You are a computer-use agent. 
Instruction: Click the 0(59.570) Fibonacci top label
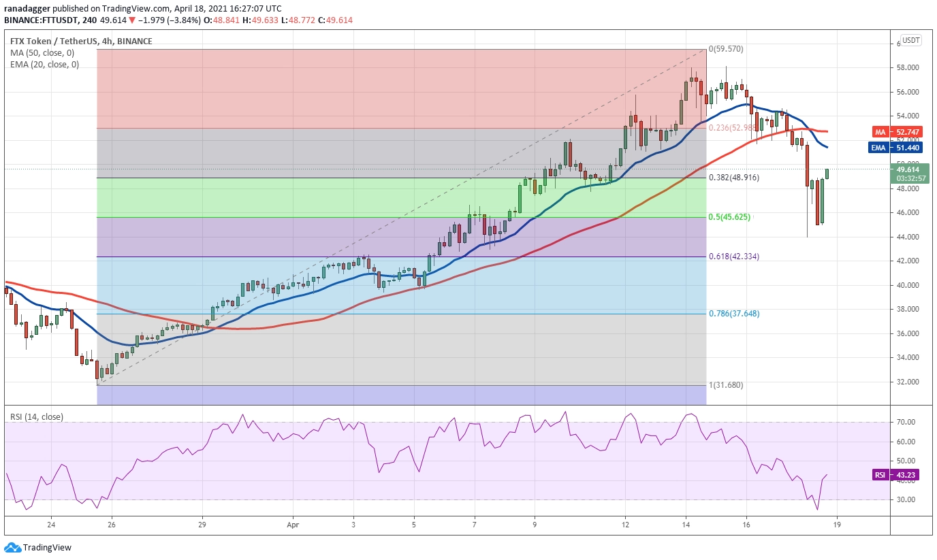(725, 49)
